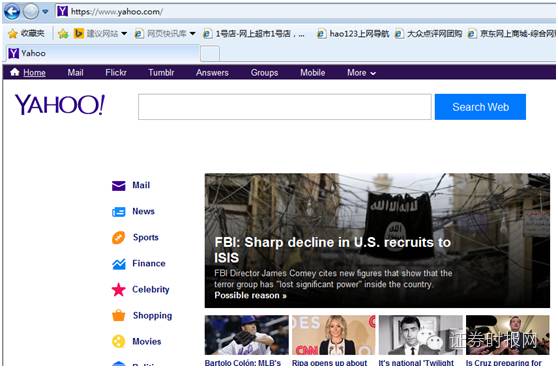558x368 pixels.
Task: Click the Search Web button
Action: click(x=480, y=107)
